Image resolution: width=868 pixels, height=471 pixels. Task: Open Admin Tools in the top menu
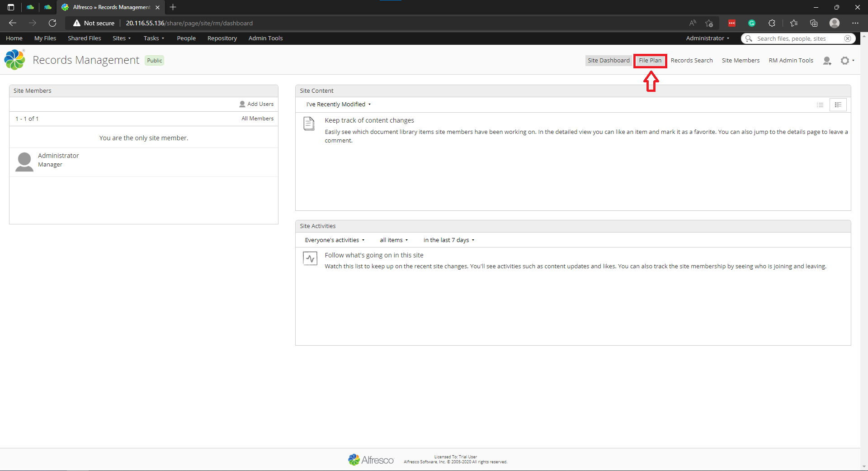pos(265,38)
